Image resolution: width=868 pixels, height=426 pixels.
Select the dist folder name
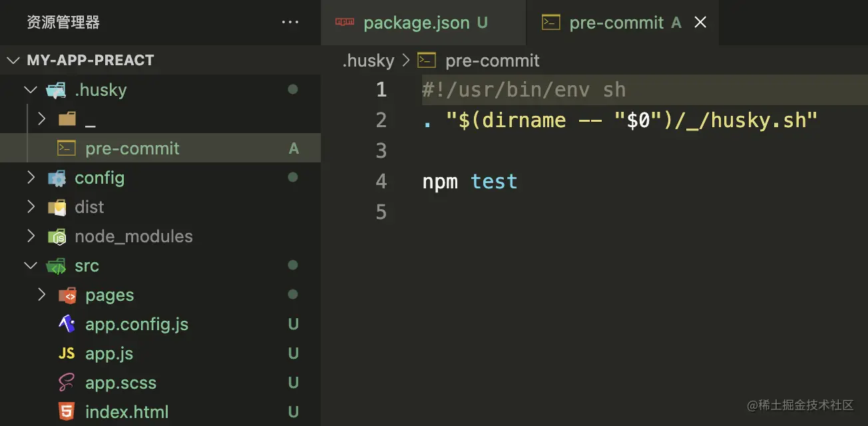tap(89, 207)
